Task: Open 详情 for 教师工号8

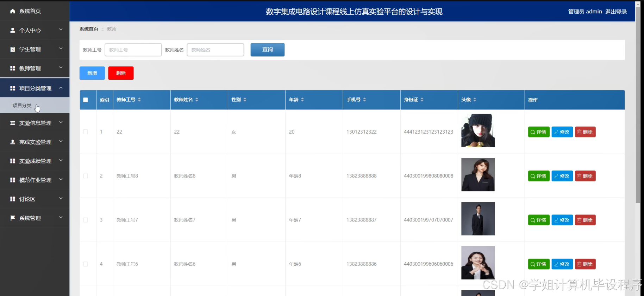Action: [x=539, y=176]
